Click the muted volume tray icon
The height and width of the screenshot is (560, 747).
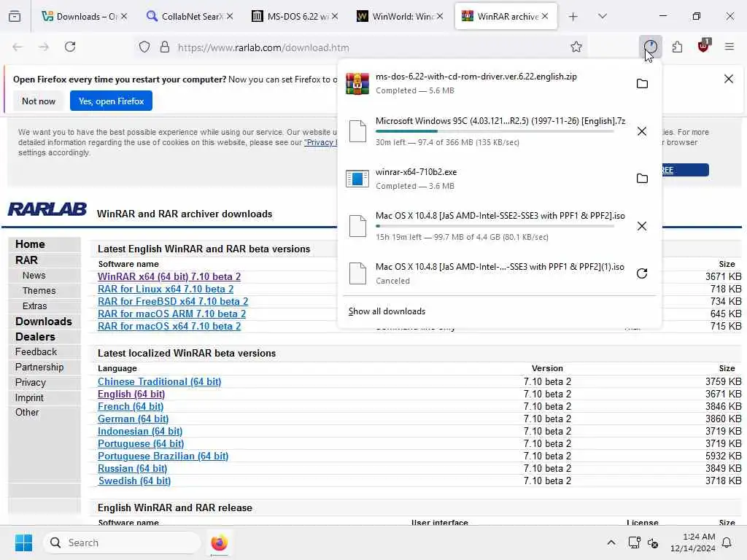pyautogui.click(x=653, y=542)
